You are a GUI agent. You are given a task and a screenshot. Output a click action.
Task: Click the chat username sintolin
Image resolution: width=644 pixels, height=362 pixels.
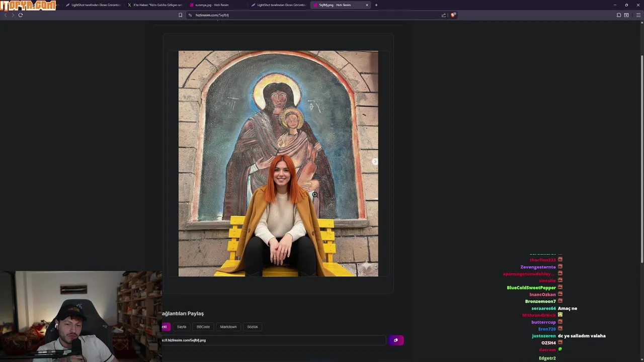point(547,281)
